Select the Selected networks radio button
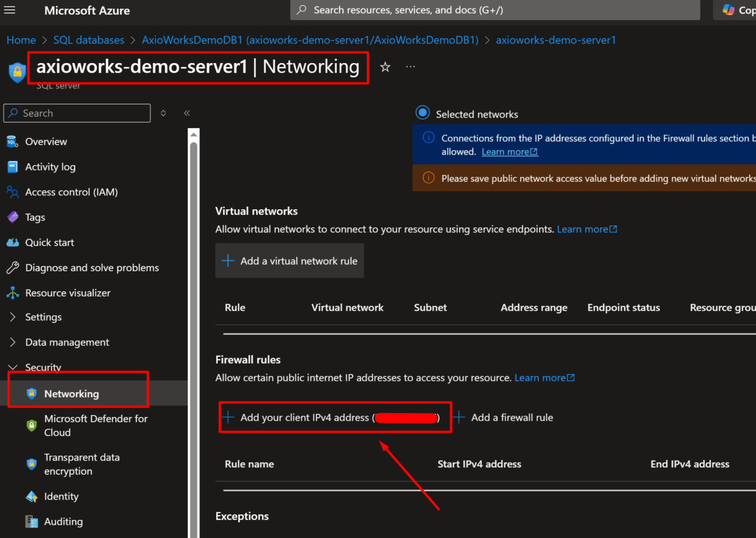 (x=422, y=112)
